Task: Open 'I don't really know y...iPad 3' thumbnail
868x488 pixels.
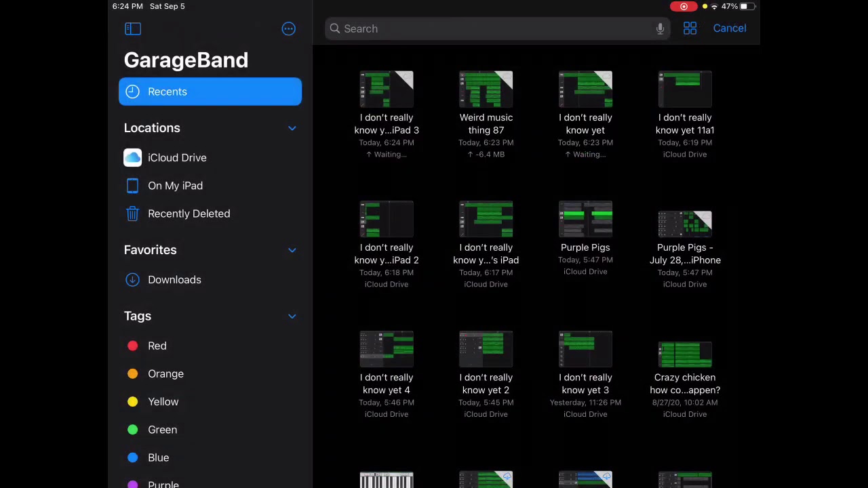Action: (387, 89)
